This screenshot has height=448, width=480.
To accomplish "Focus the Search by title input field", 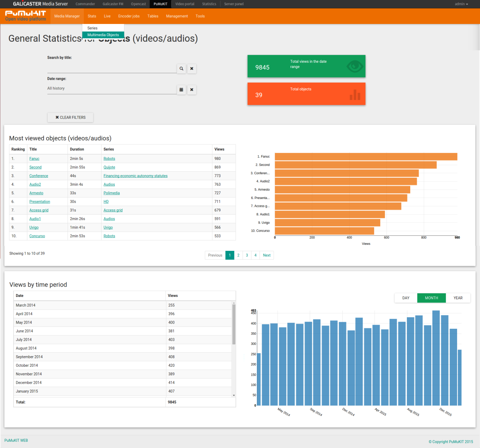I will [112, 68].
